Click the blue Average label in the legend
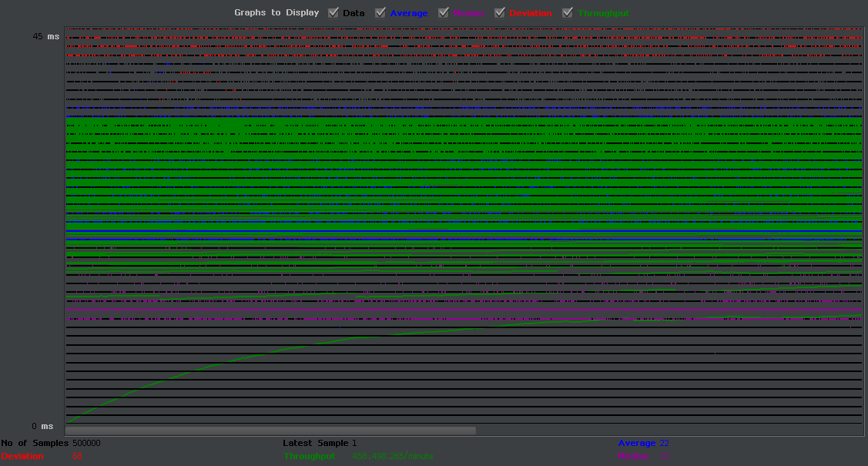Screen dimensions: 868x466 408,13
